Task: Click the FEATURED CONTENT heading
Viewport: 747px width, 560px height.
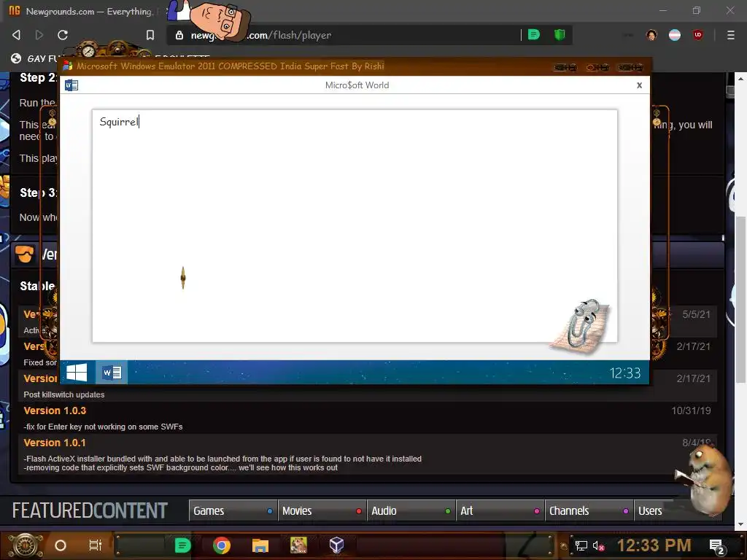Action: click(x=90, y=511)
